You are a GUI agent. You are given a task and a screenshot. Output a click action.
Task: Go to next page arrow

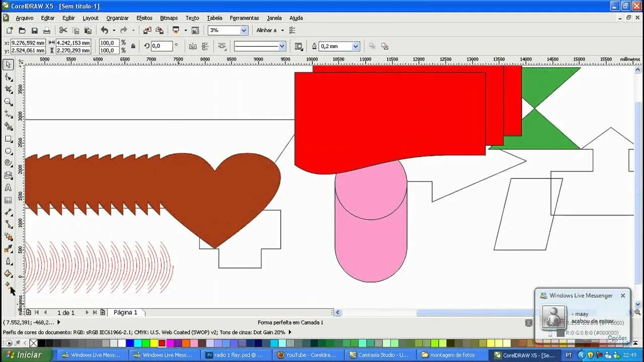[87, 312]
